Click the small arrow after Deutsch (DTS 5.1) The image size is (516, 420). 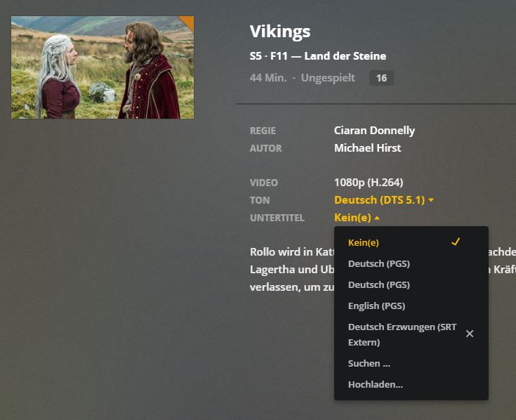pos(431,200)
